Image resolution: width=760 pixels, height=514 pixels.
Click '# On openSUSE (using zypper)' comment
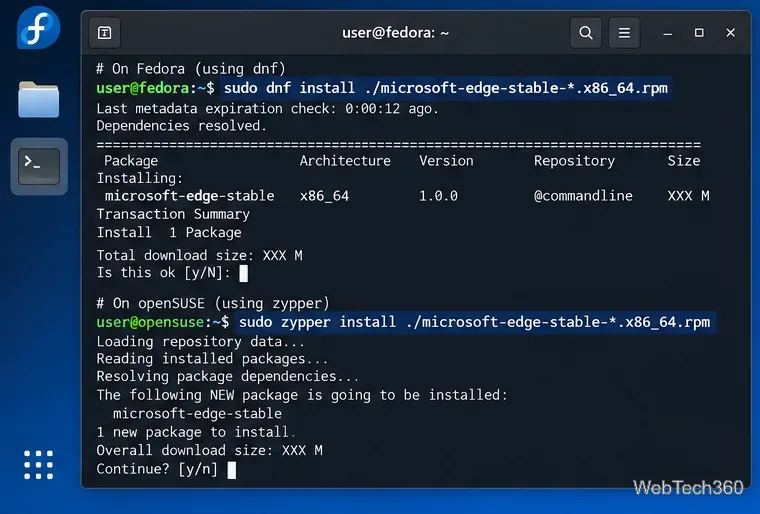pyautogui.click(x=213, y=303)
